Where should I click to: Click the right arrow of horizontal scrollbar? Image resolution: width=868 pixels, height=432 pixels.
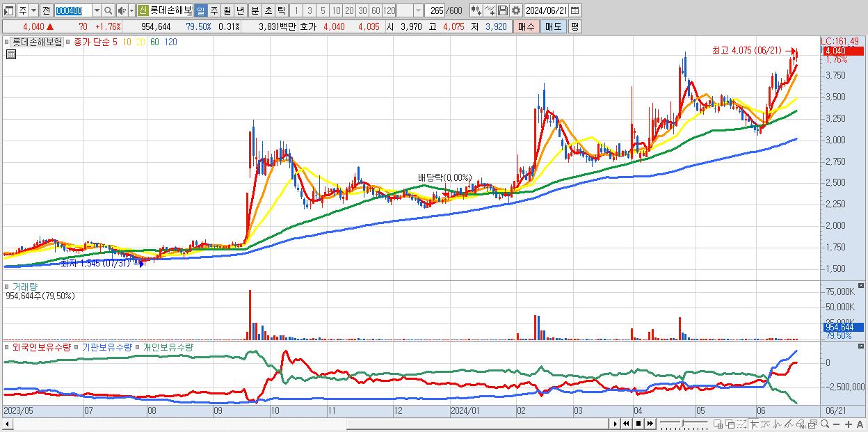[614, 424]
